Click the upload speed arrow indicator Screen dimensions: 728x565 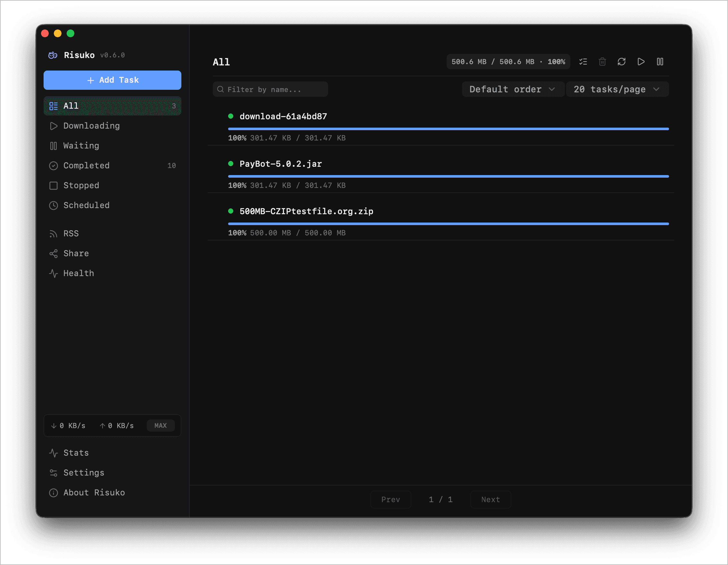coord(102,426)
